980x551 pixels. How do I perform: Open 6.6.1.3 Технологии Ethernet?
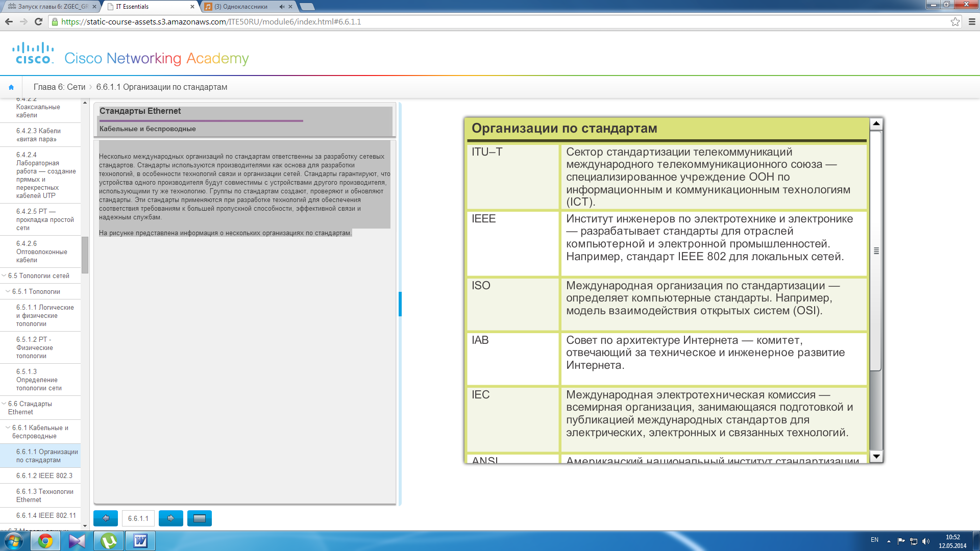(40, 495)
